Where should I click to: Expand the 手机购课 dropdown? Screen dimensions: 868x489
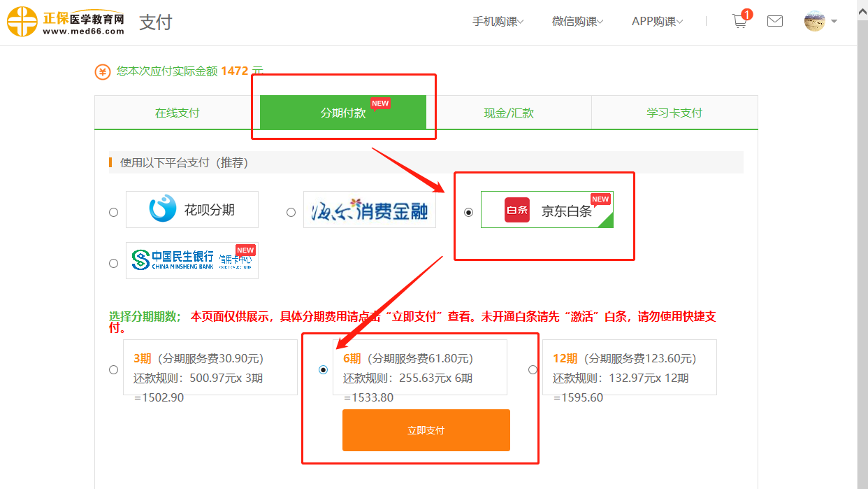click(498, 22)
